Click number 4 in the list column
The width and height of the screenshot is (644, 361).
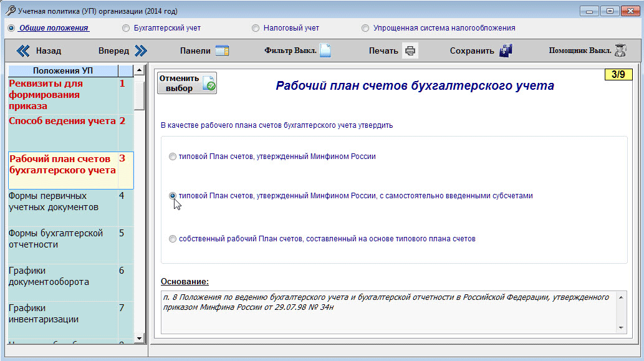(122, 196)
